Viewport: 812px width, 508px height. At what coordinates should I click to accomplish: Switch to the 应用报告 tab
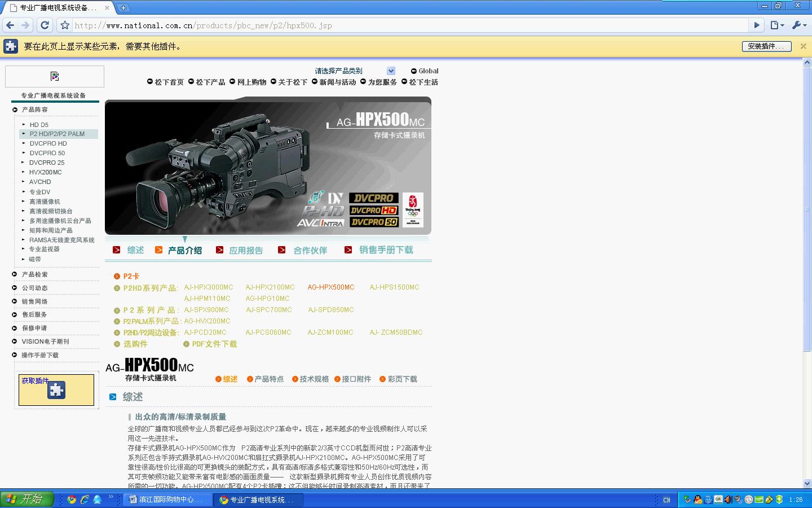246,250
